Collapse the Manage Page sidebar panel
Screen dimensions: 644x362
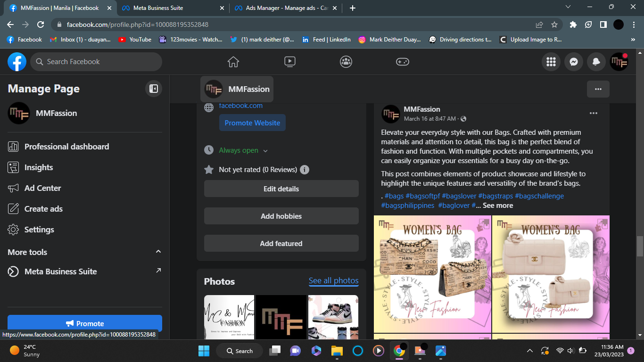click(154, 89)
